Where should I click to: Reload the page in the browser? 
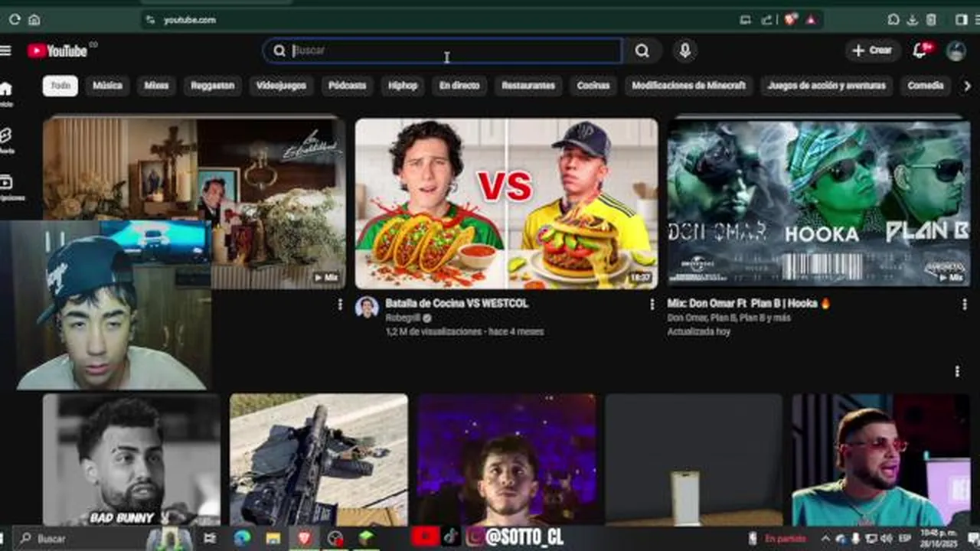click(x=15, y=20)
